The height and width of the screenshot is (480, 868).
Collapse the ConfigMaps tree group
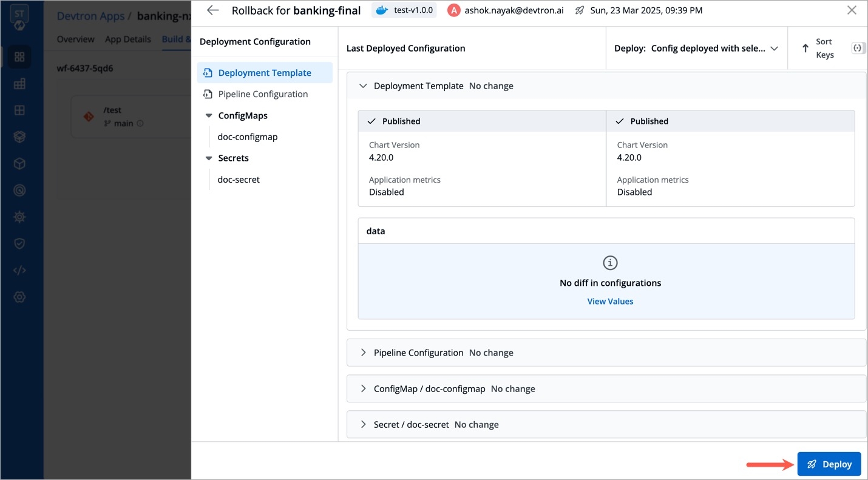pyautogui.click(x=208, y=115)
